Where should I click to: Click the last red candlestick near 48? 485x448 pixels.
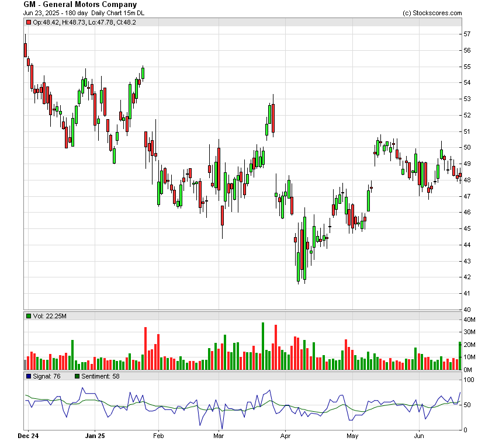460,175
